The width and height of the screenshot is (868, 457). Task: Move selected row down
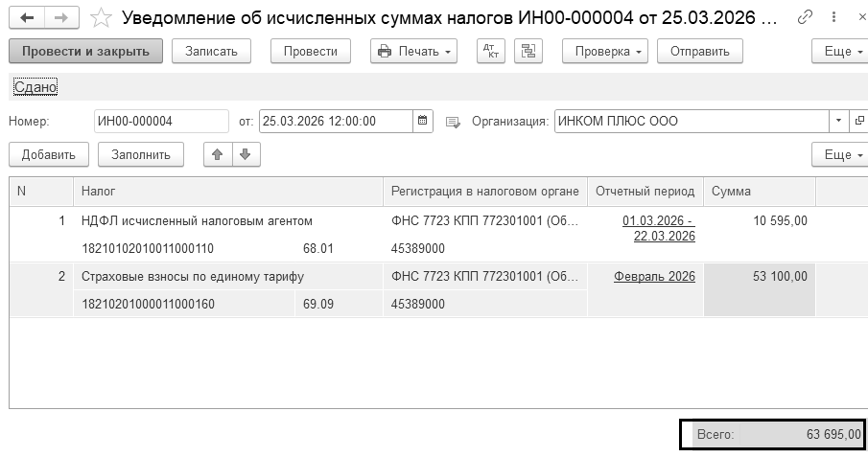245,154
